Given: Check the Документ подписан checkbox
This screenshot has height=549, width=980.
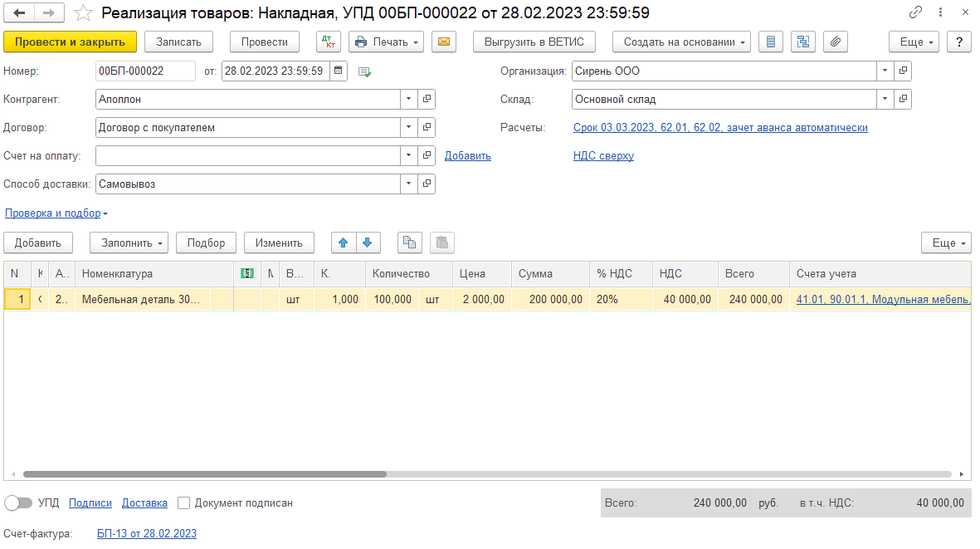Looking at the screenshot, I should pos(183,502).
